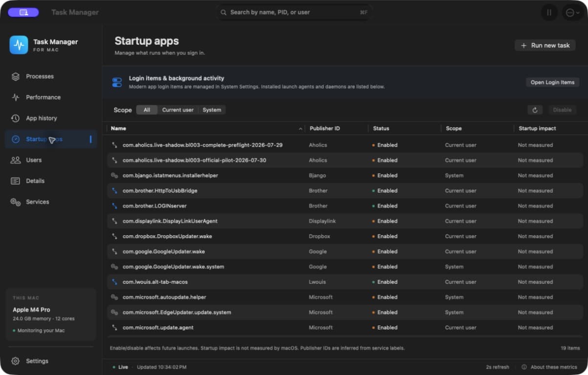Open the Settings gear icon
588x375 pixels.
pyautogui.click(x=16, y=361)
